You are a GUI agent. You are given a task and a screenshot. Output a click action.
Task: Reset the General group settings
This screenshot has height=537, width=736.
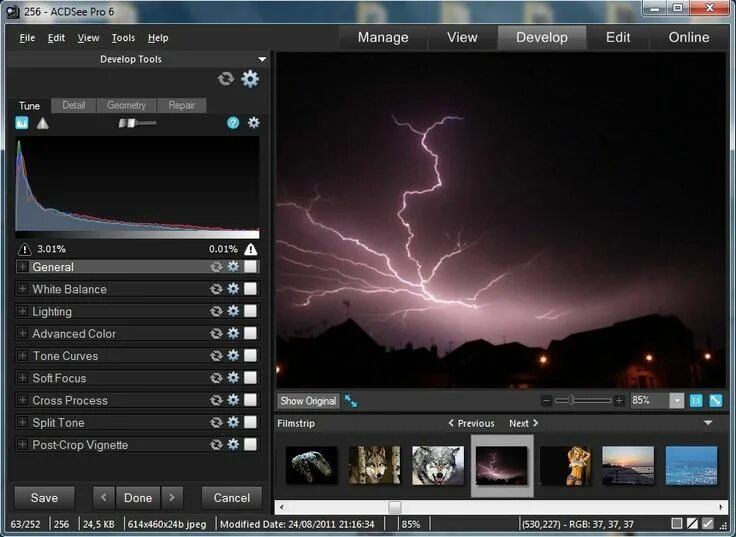pos(216,267)
